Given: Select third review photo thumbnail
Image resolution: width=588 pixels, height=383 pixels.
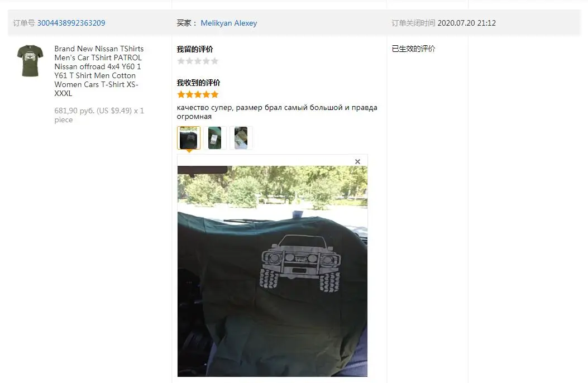Looking at the screenshot, I should (241, 138).
